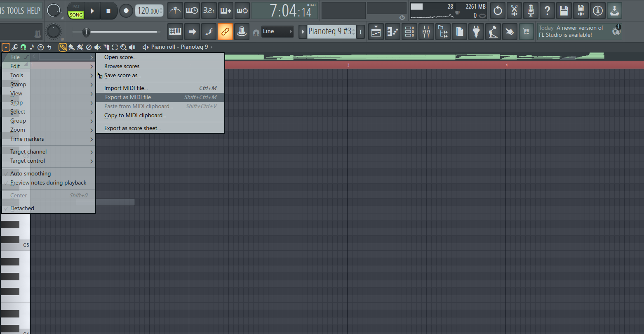Screen dimensions: 644x334
Task: Enable wait for input before playing
Action: point(192,11)
